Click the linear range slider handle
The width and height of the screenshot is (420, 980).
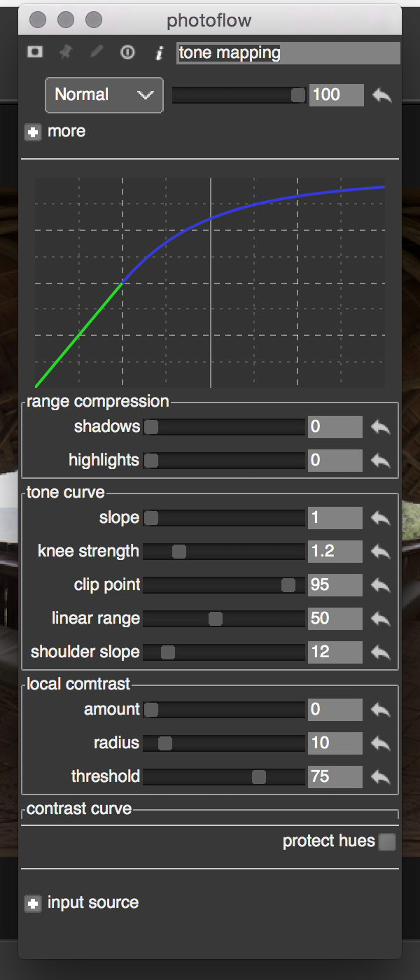tap(216, 619)
